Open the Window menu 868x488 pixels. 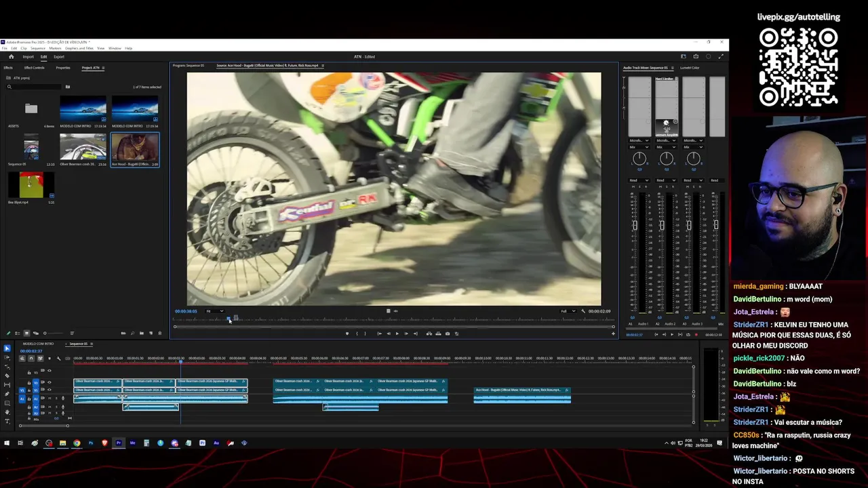coord(115,48)
